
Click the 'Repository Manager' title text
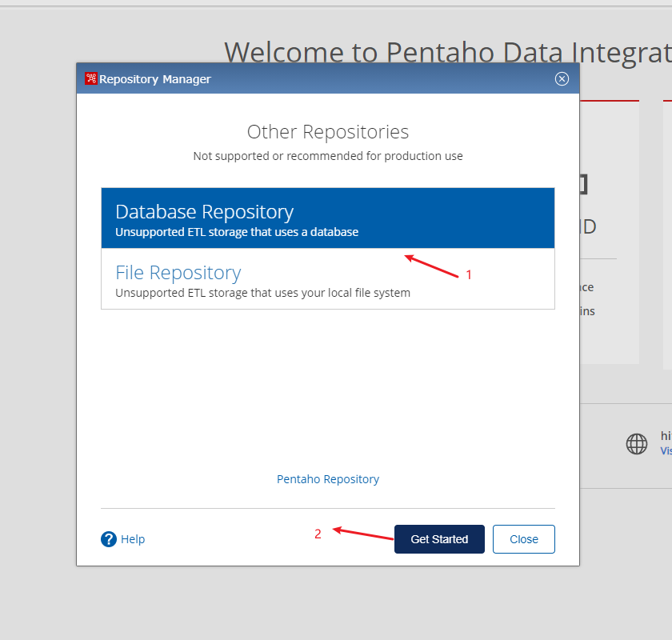(155, 79)
